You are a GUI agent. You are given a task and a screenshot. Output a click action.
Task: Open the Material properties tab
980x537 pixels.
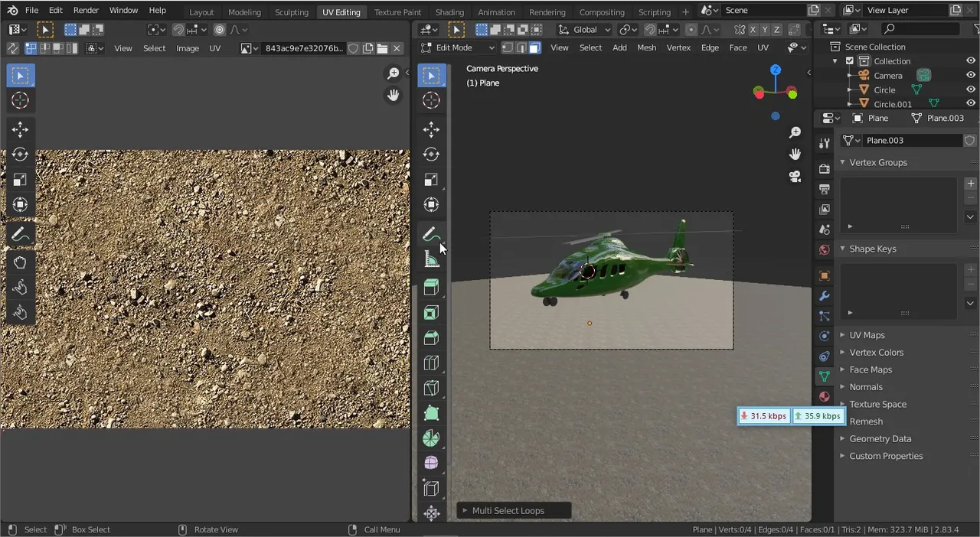pos(824,396)
